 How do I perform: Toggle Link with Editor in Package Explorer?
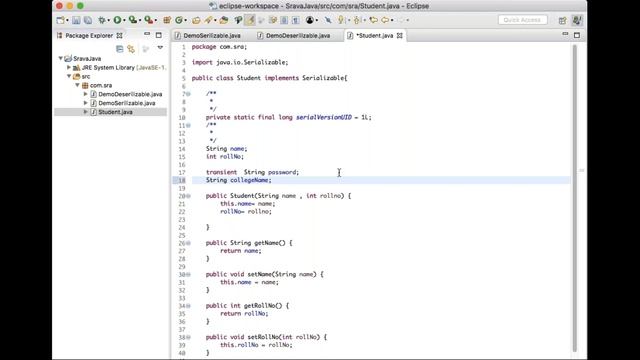[x=131, y=49]
